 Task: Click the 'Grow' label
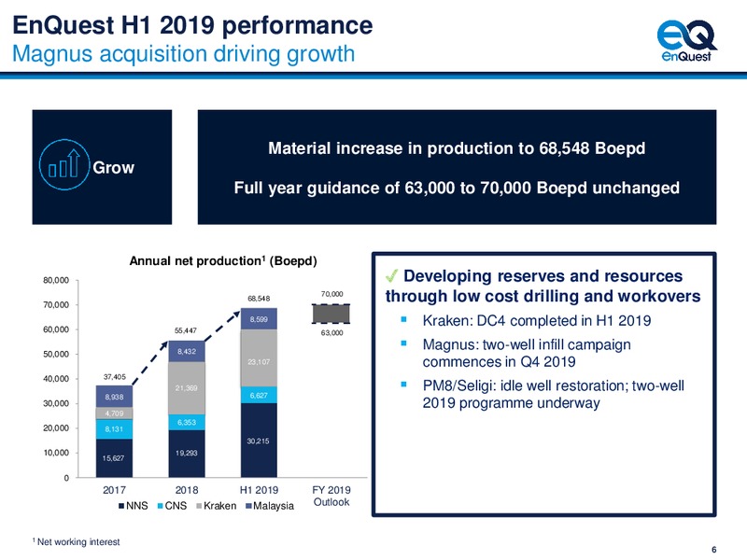113,168
